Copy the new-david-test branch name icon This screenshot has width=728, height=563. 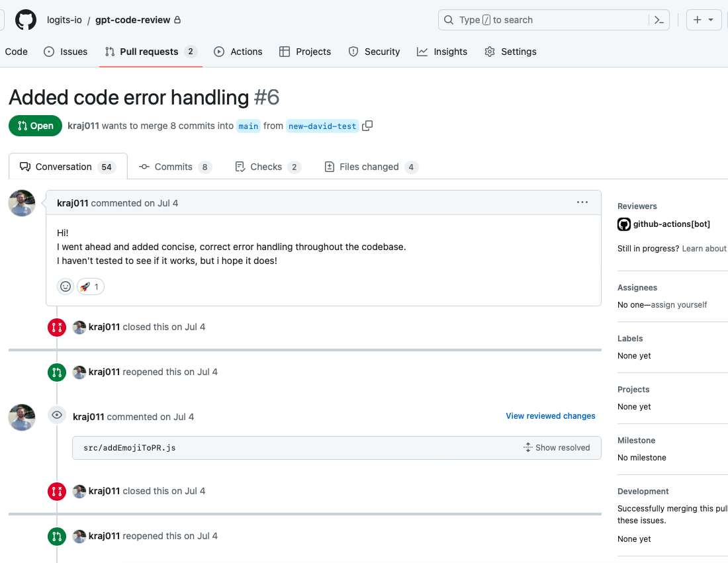point(368,126)
